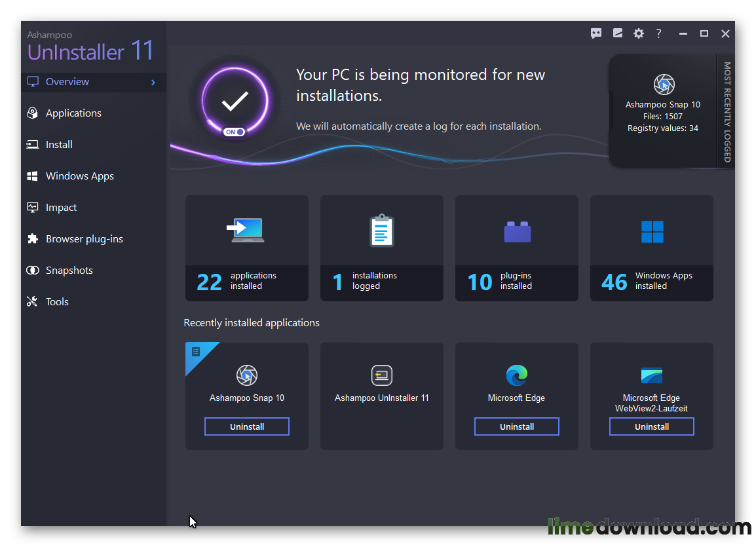Click the blue plug-in brick icon
The width and height of the screenshot is (756, 547).
[x=516, y=231]
